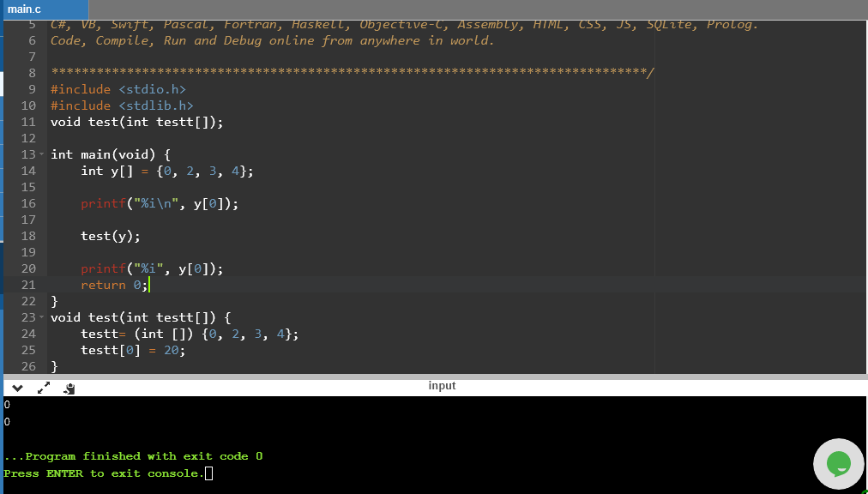Image resolution: width=868 pixels, height=494 pixels.
Task: Click the 'int main(void) {' declaration
Action: point(111,154)
